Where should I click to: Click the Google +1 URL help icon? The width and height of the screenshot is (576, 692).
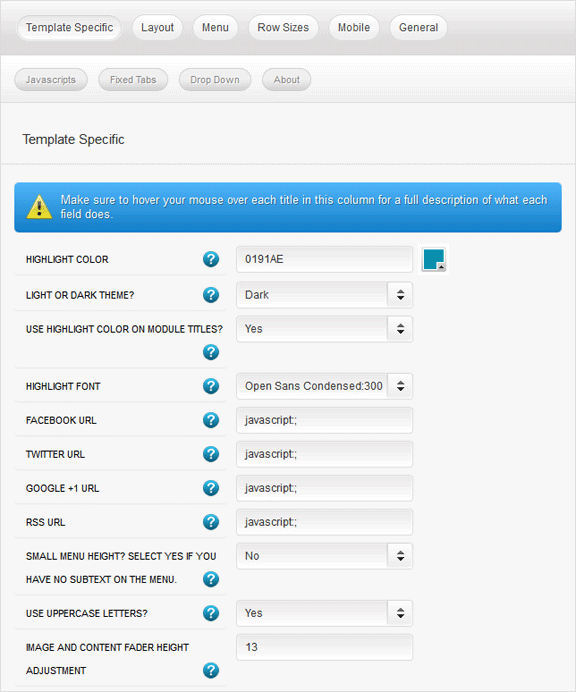211,488
